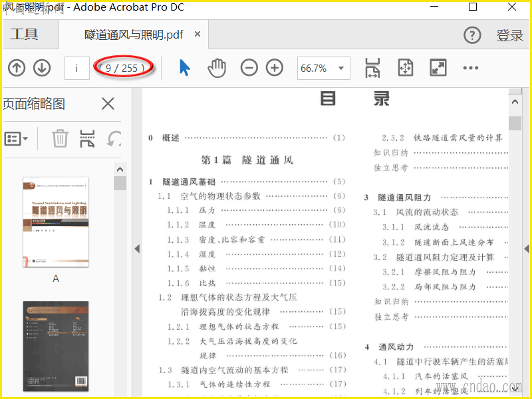Screen dimensions: 532x399
Task: Select the 隧道通风与照明.pdf document tab
Action: pos(134,35)
